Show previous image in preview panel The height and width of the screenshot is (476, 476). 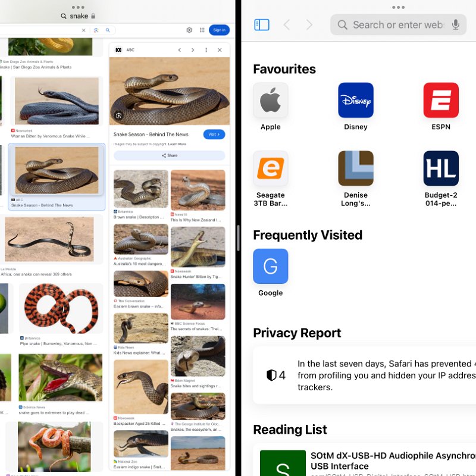pyautogui.click(x=180, y=50)
